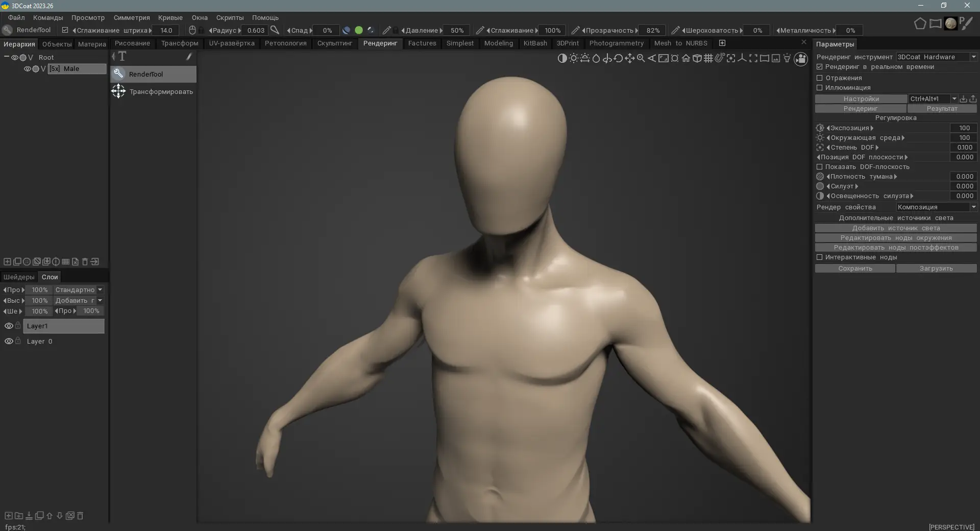
Task: Enable the Отражения checkbox
Action: (820, 78)
